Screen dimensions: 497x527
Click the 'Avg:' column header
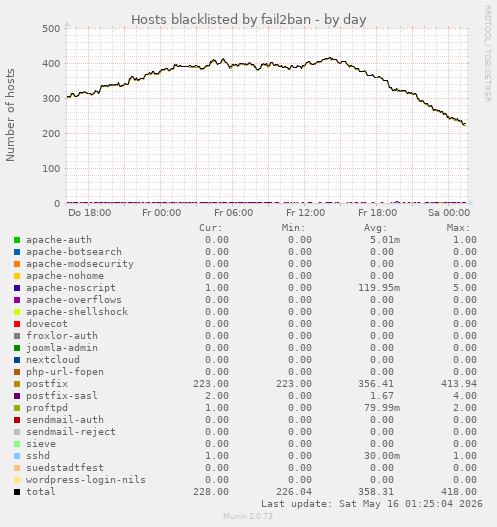click(376, 228)
